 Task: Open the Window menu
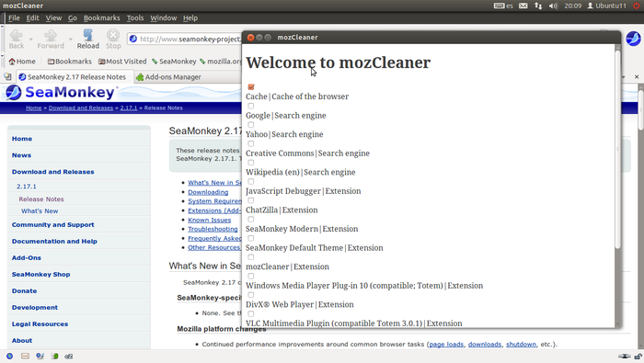coord(163,18)
